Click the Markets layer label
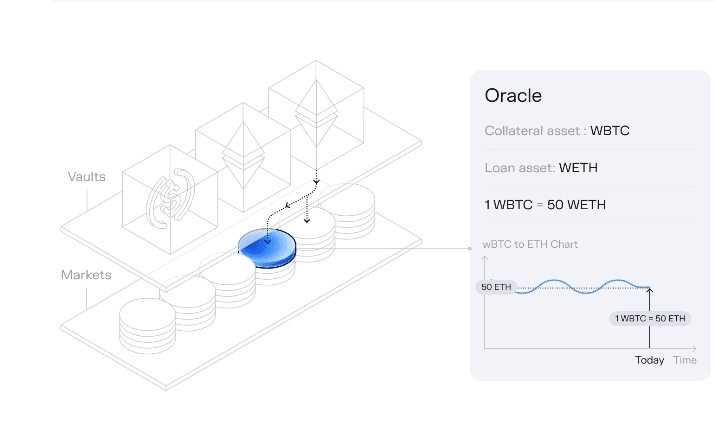The width and height of the screenshot is (715, 439). tap(86, 274)
